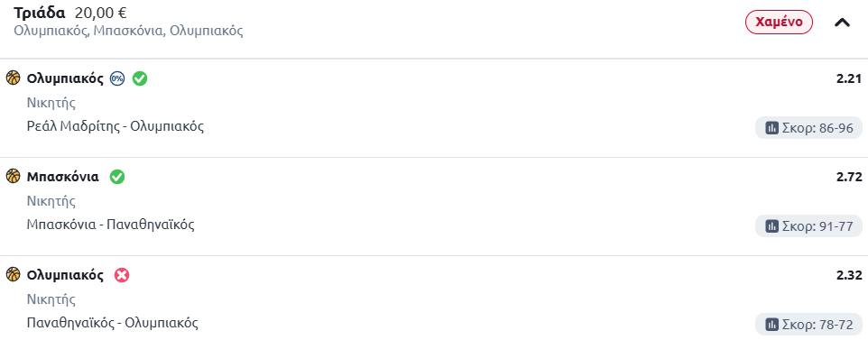Click the green checkmark next to first Ολυμπιακός

click(140, 78)
